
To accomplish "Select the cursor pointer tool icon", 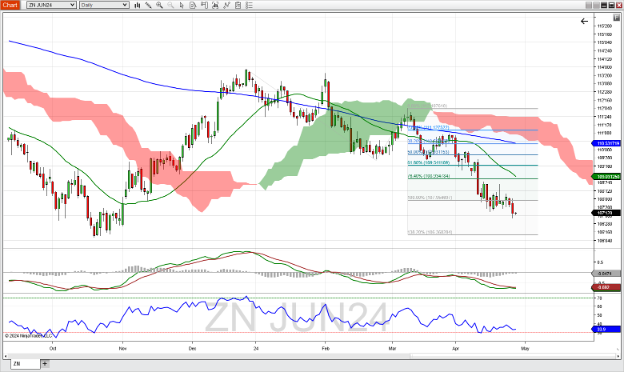I will pos(182,5).
